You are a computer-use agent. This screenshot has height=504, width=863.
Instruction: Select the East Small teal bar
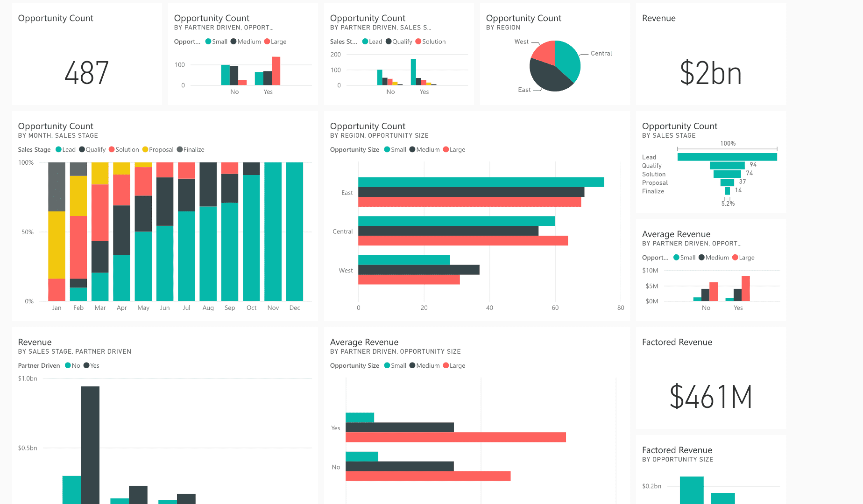click(x=481, y=182)
